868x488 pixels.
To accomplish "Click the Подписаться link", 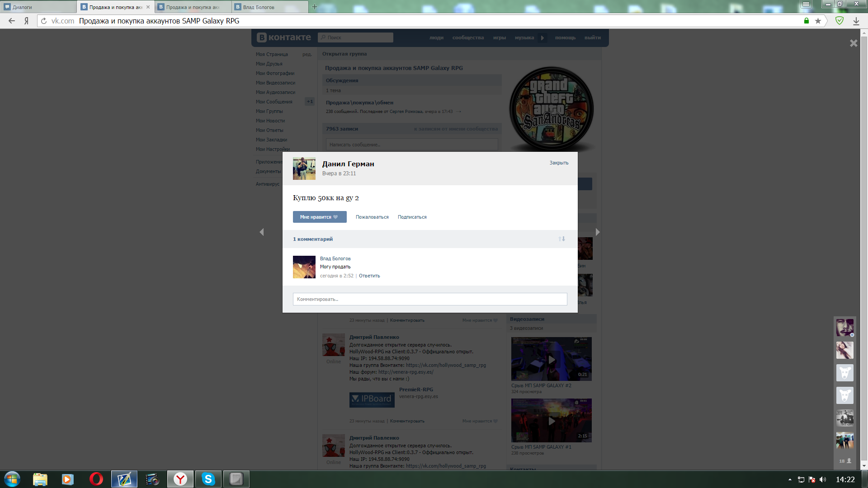I will coord(412,217).
